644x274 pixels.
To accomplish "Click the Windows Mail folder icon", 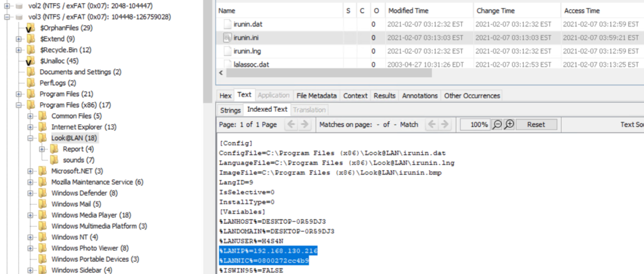I will (43, 204).
